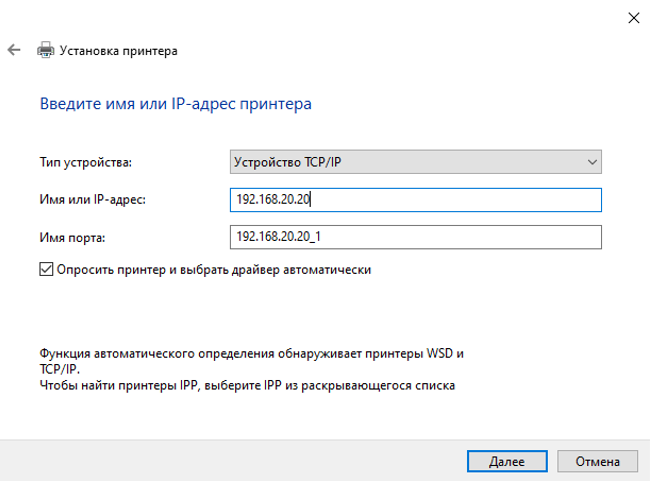Viewport: 651px width, 481px height.
Task: Click the 'Опросить принтер и выбрать драйвер автоматически' label
Action: tap(214, 269)
